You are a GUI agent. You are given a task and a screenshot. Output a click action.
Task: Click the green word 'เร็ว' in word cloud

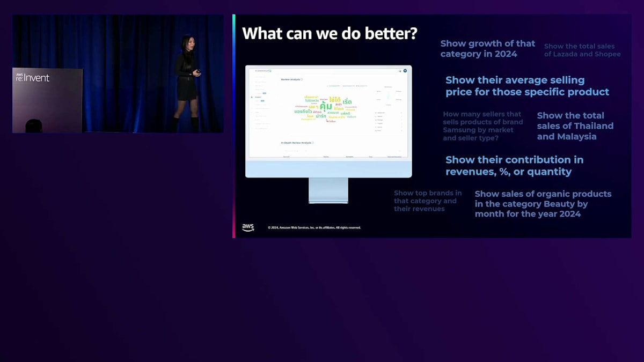347,102
